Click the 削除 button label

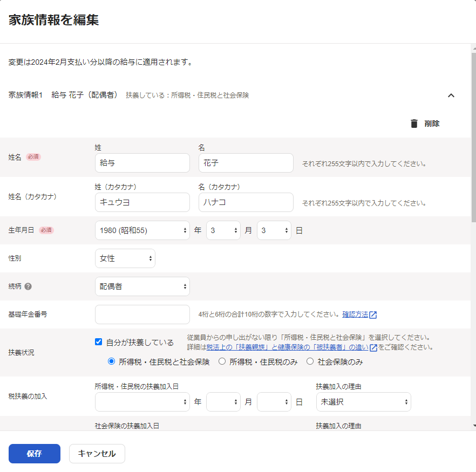[x=432, y=124]
